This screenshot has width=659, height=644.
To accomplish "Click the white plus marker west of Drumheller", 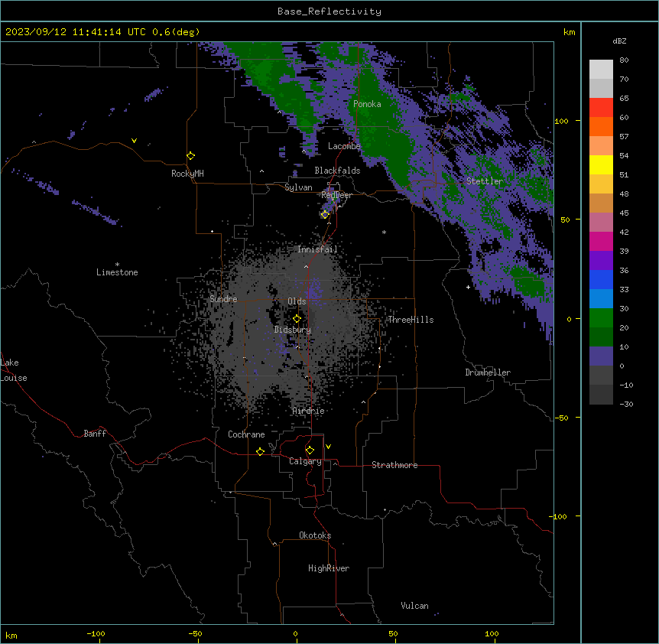I will tap(468, 287).
